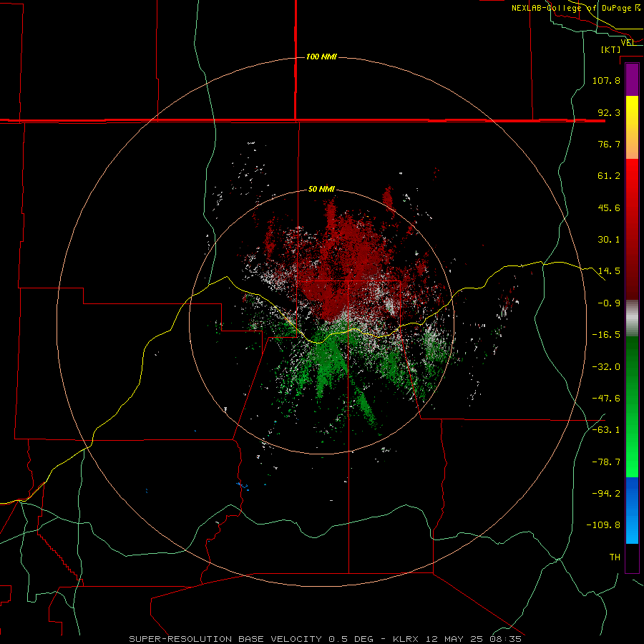This screenshot has height=644, width=644.
Task: Click the [KT] units label
Action: click(x=611, y=49)
